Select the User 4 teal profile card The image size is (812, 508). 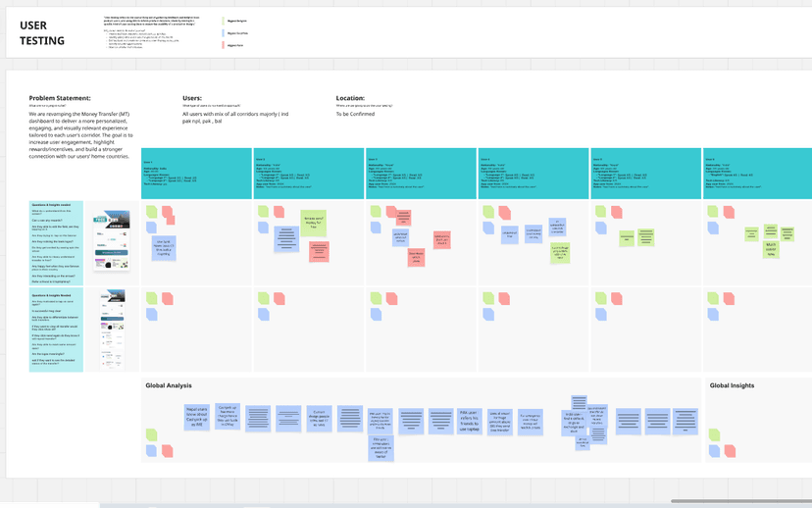[x=533, y=174]
